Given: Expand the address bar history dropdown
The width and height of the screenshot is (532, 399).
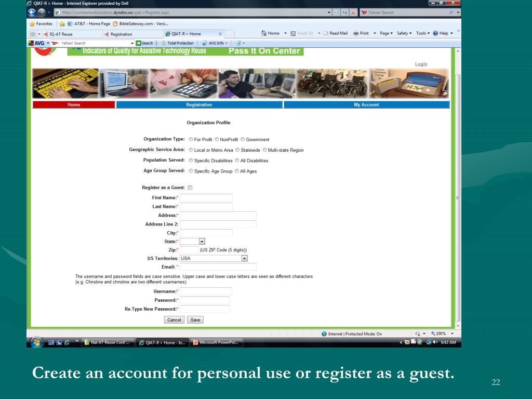Looking at the screenshot, I should click(x=329, y=12).
